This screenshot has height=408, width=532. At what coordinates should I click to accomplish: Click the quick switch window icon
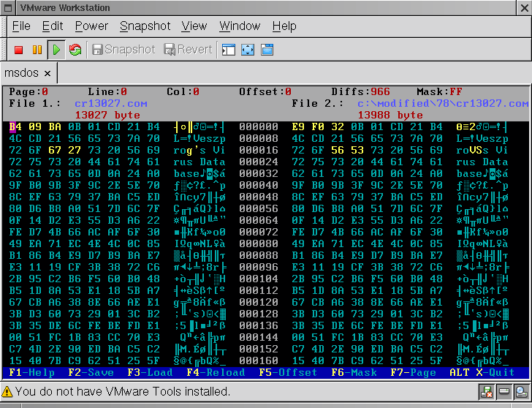[267, 50]
